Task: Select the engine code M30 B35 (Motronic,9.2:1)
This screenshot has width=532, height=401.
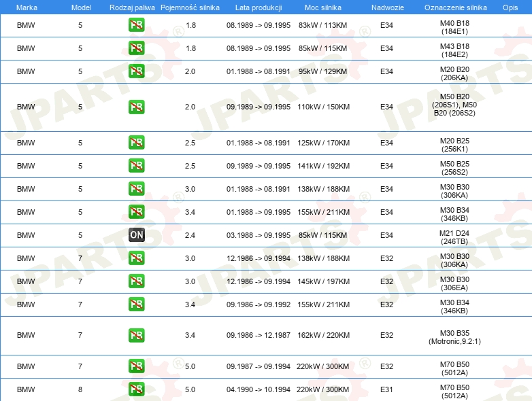Action: tap(454, 337)
